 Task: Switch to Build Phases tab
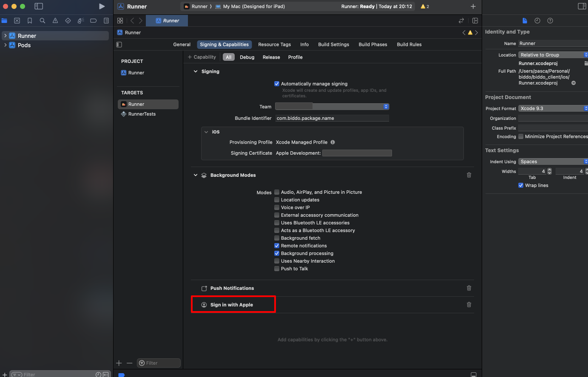[x=373, y=45]
